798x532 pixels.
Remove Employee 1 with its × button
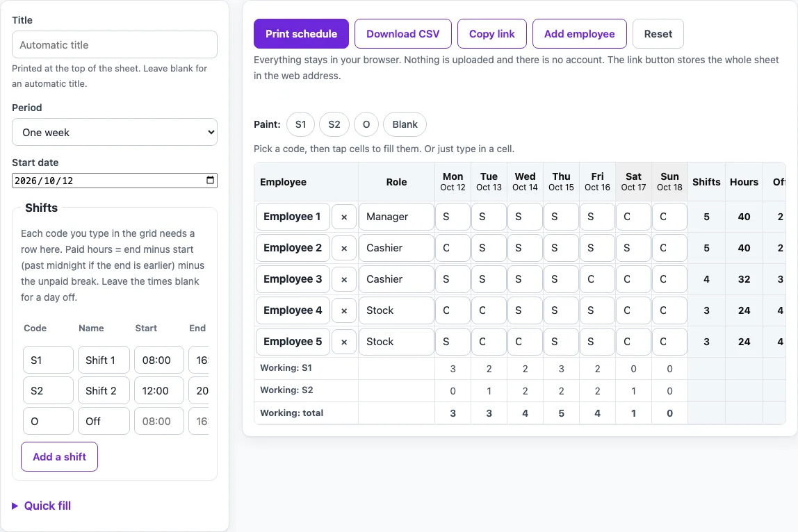[x=344, y=217]
